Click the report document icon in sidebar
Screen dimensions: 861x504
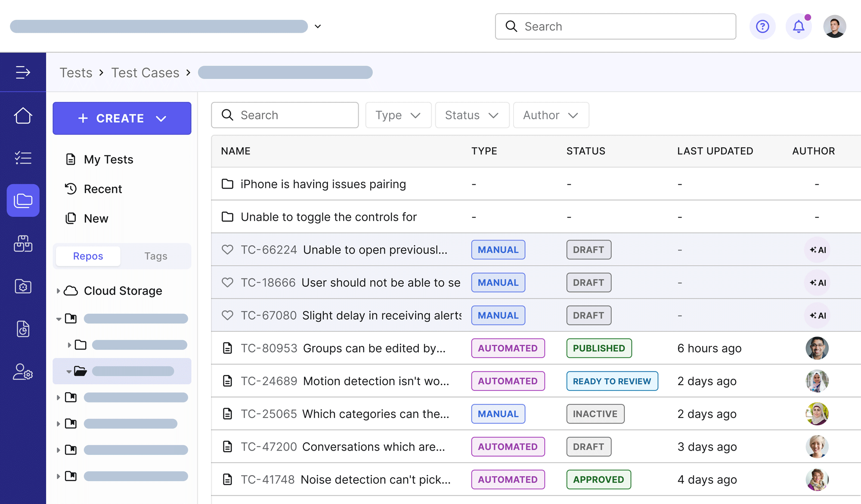coord(23,329)
